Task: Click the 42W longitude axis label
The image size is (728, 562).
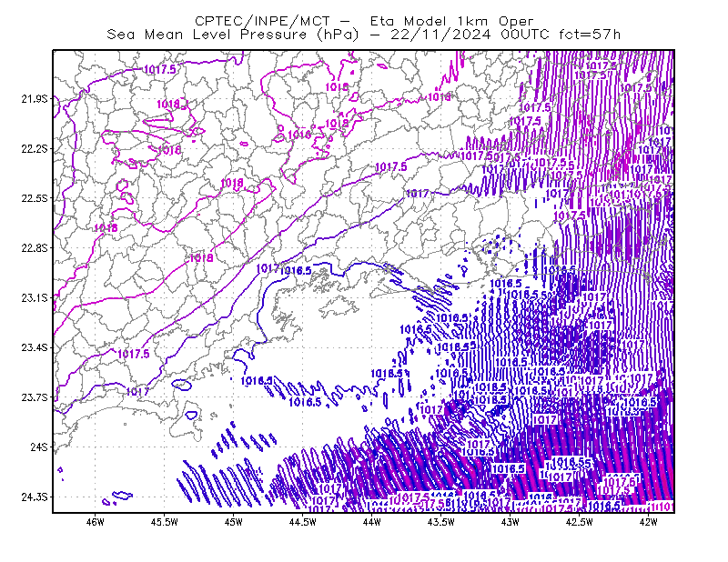Action: (648, 522)
